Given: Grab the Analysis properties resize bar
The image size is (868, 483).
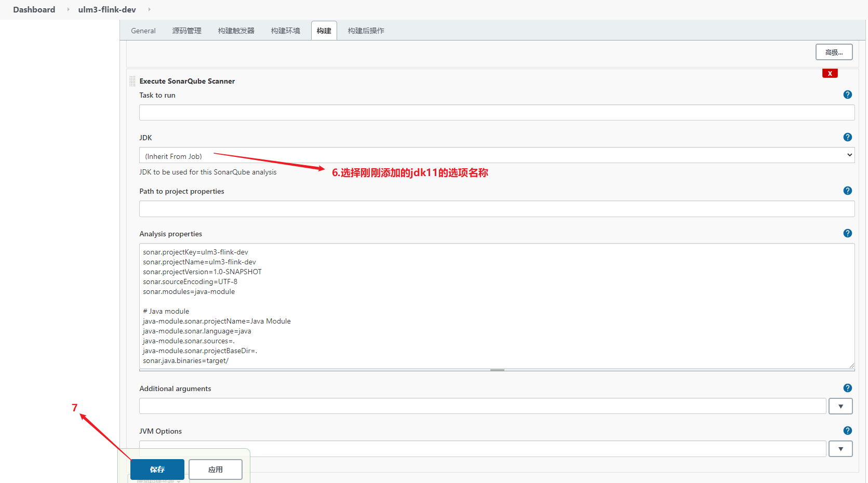Looking at the screenshot, I should (x=497, y=370).
